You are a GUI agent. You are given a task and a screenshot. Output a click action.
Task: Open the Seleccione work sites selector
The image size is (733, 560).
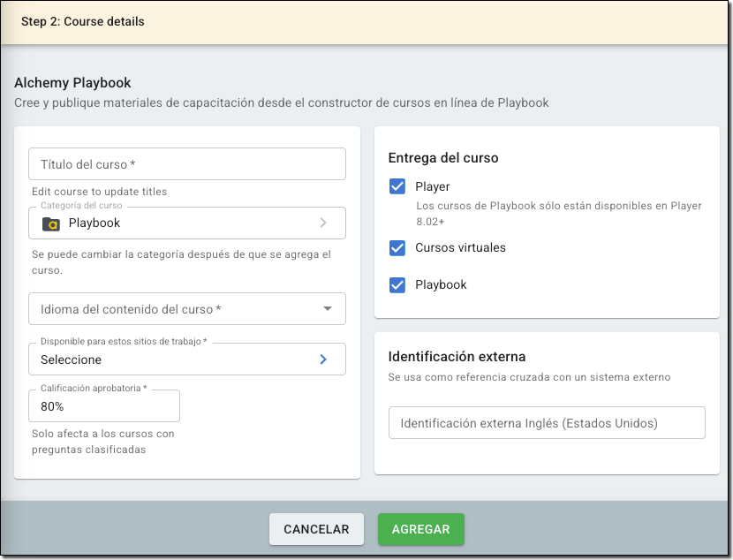click(x=177, y=359)
